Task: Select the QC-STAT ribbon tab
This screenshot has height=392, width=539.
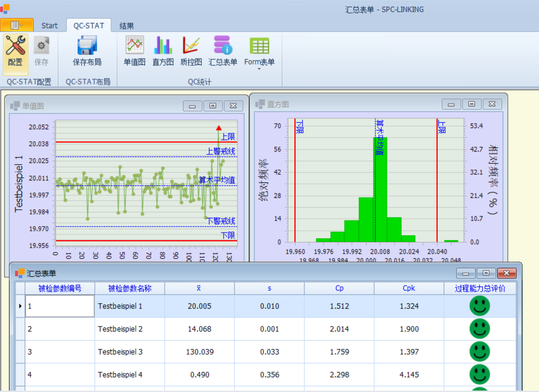Action: 89,26
